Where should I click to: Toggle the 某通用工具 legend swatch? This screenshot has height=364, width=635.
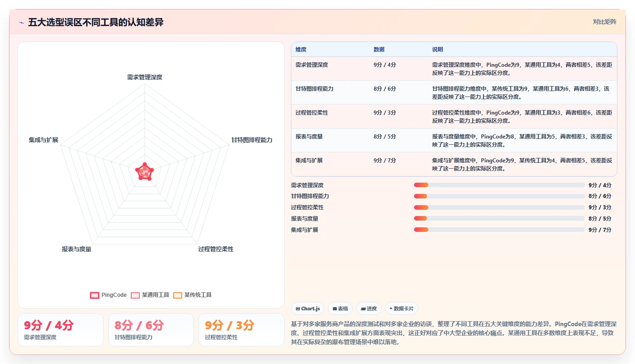135,295
